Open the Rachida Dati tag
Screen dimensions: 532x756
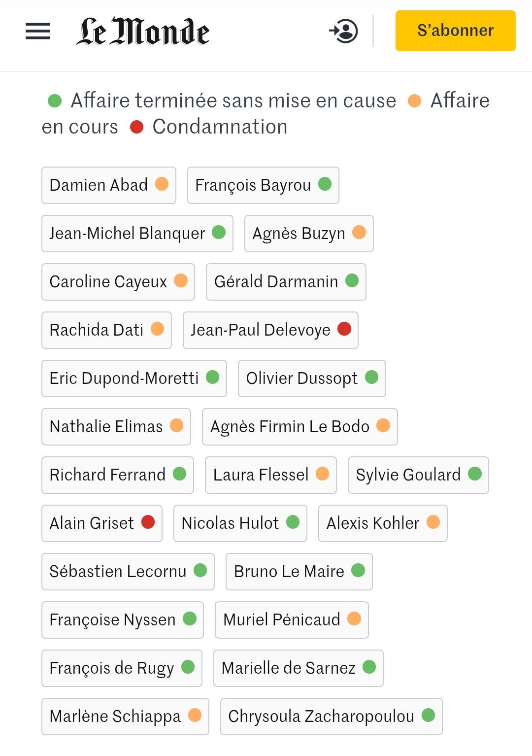(x=106, y=330)
